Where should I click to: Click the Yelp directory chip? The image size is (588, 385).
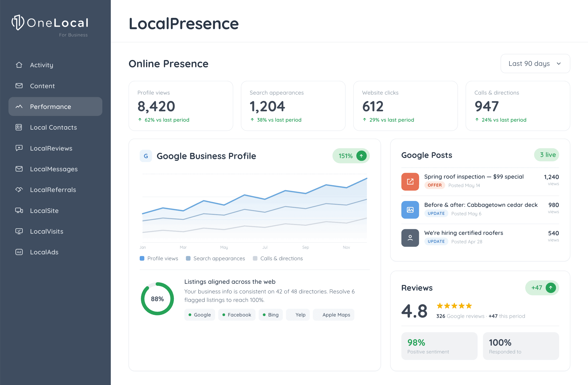click(x=298, y=315)
